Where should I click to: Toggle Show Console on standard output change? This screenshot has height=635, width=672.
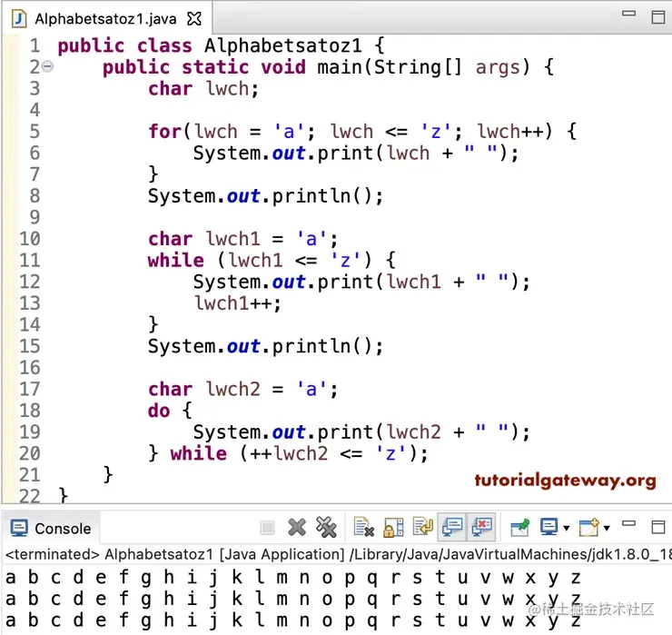tap(452, 527)
